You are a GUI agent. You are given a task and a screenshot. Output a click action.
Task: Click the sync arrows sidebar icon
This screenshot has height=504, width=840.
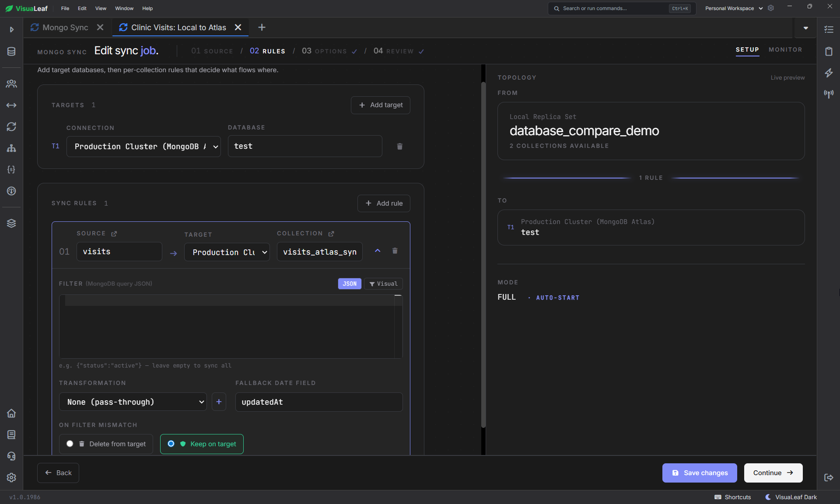tap(11, 126)
